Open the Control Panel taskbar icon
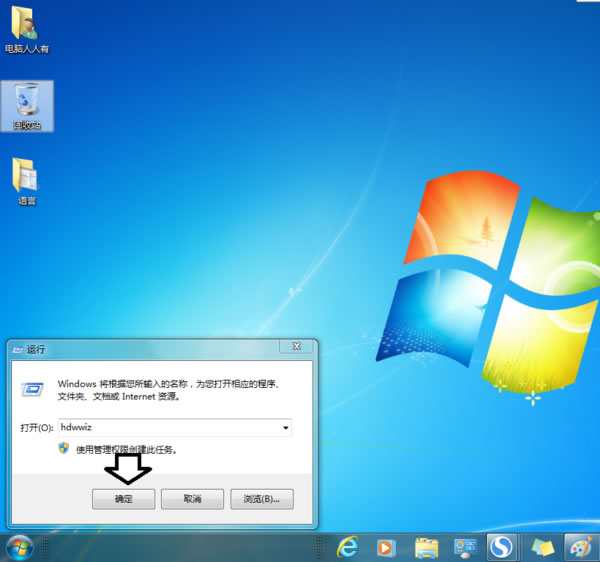The height and width of the screenshot is (562, 600). 465,548
